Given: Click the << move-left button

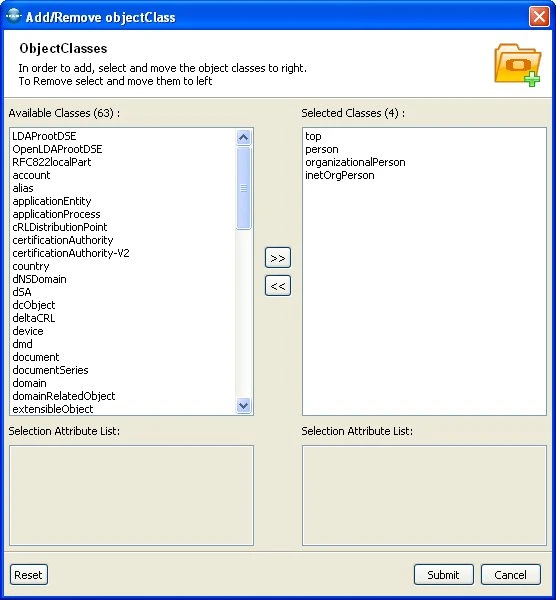Looking at the screenshot, I should tap(278, 286).
